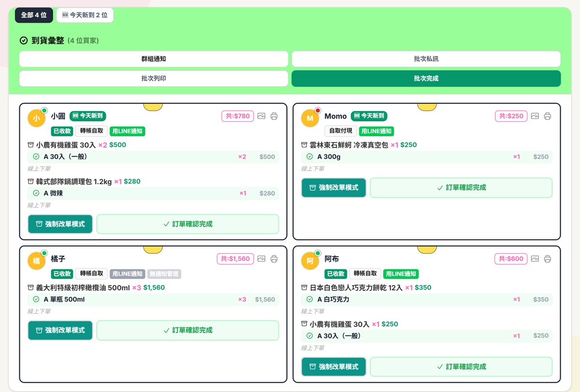Screen dimensions: 580x392
Task: Click 自取付現 tag on Momo's card
Action: [x=341, y=131]
